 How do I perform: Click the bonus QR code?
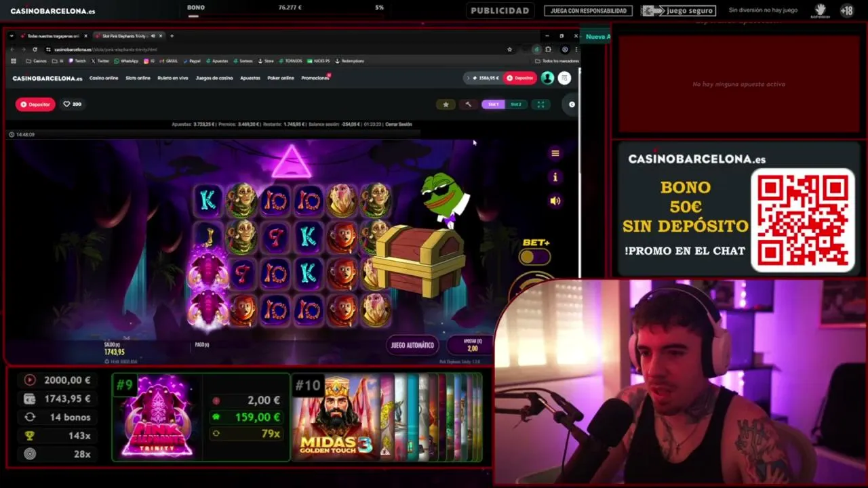pos(803,220)
